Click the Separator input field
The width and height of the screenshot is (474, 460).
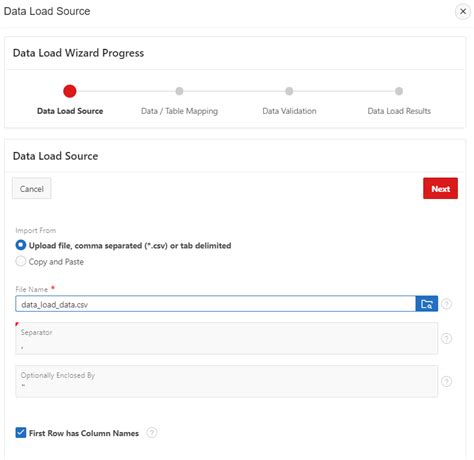226,338
